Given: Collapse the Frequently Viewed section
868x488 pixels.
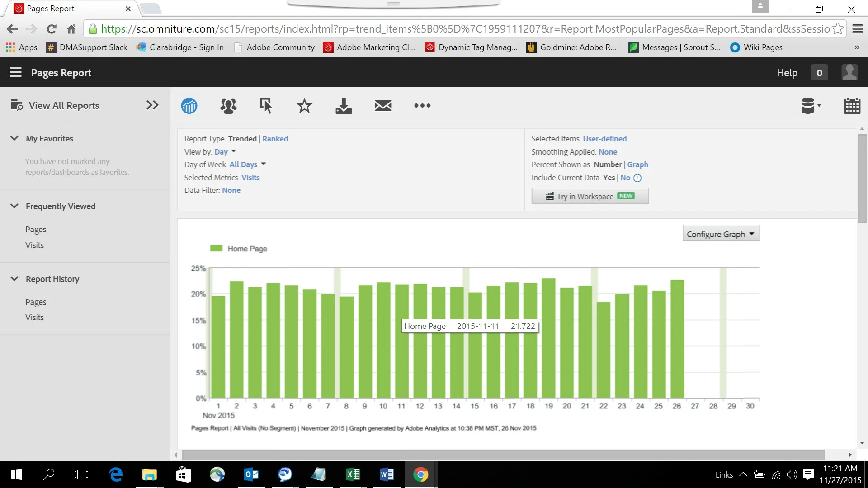Looking at the screenshot, I should (14, 206).
